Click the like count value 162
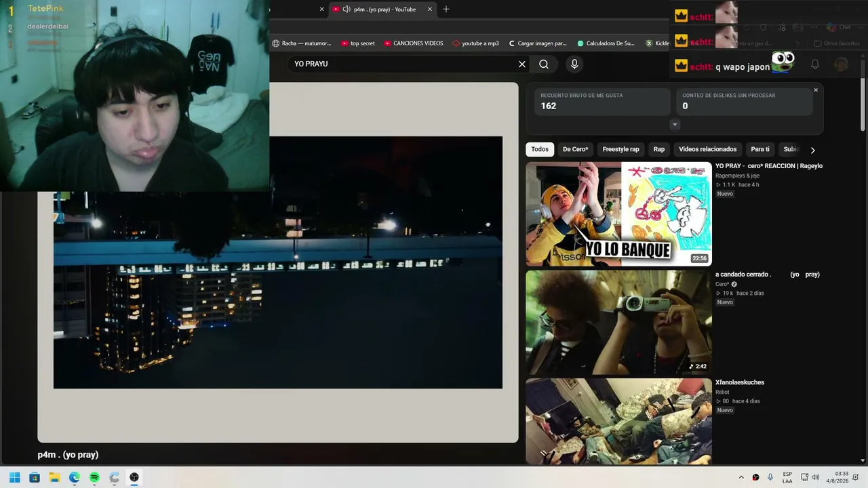 coord(549,106)
